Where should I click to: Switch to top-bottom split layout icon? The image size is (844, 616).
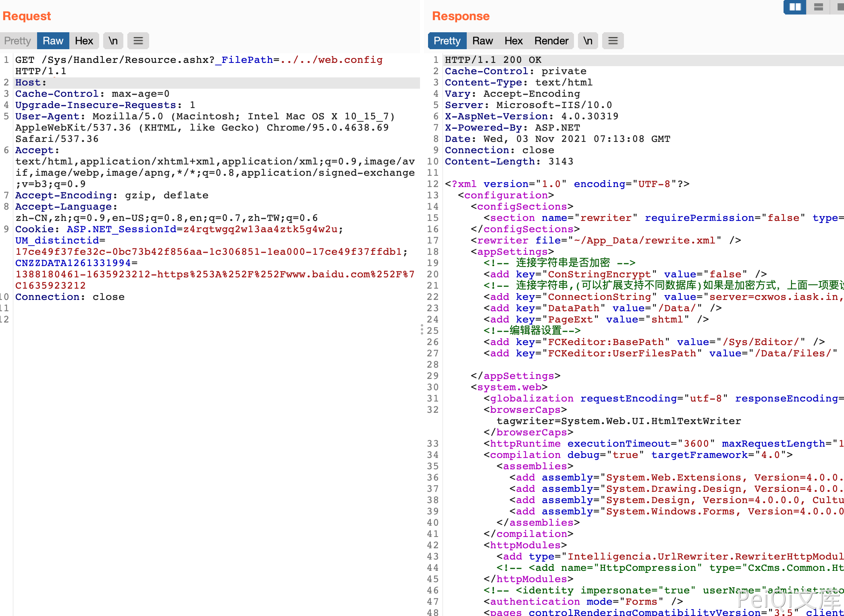click(x=818, y=7)
